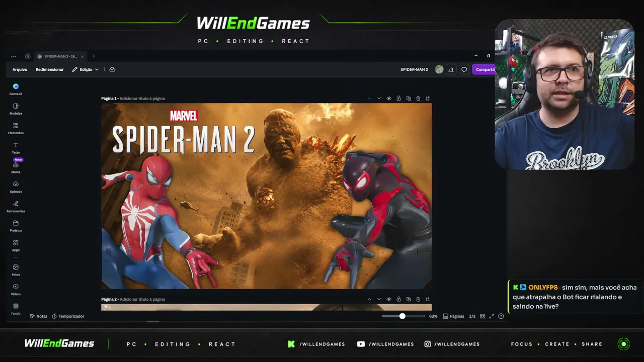Open the Vídeos panel
The width and height of the screenshot is (644, 362).
click(16, 289)
